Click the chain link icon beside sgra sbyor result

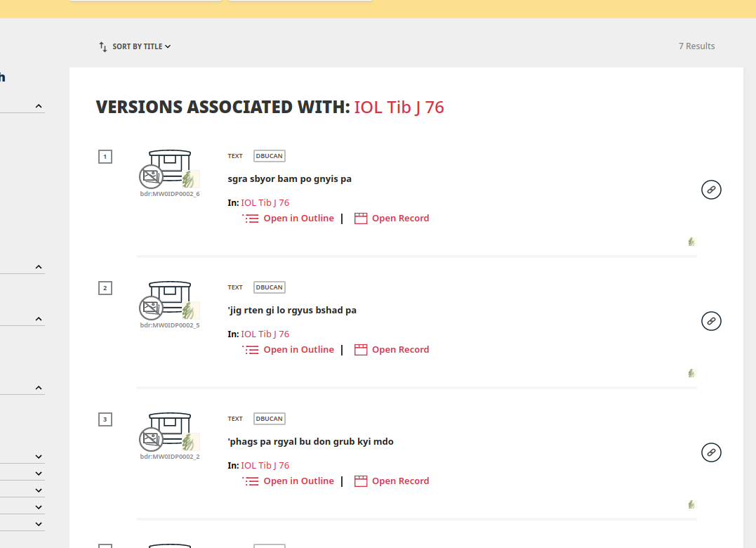point(711,190)
